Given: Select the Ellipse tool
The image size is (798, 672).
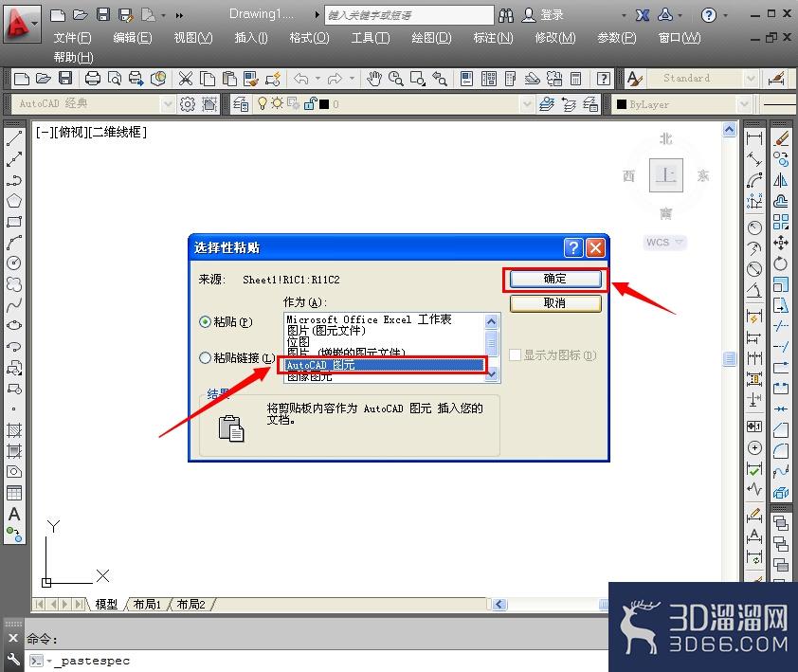Looking at the screenshot, I should pyautogui.click(x=13, y=325).
